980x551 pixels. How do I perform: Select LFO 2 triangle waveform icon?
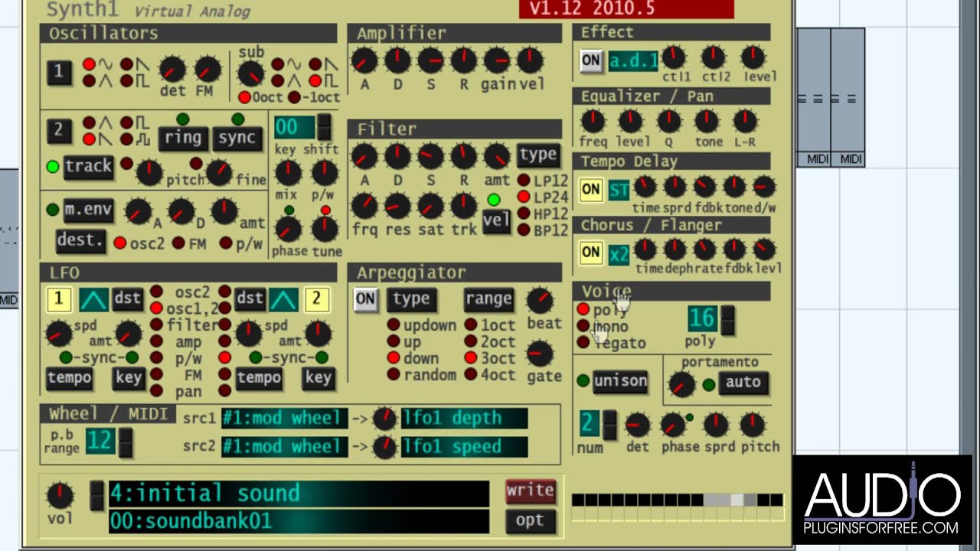click(283, 299)
